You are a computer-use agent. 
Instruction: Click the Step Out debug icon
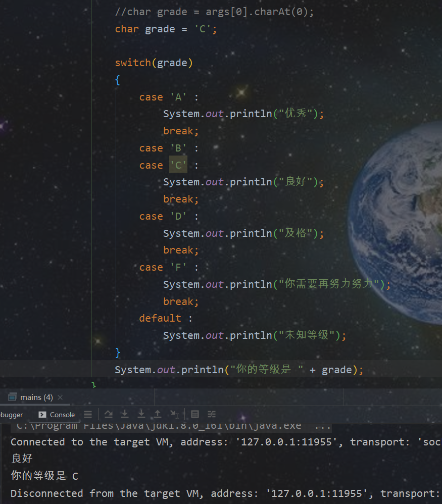158,415
